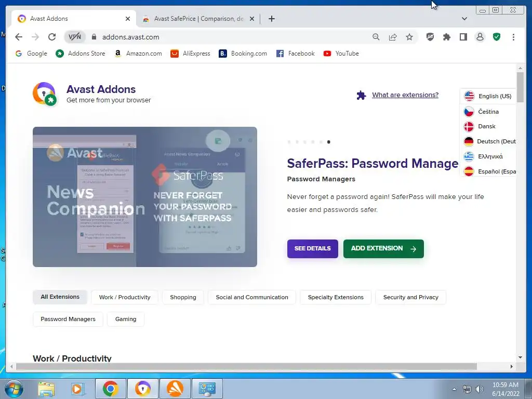Open the Windows Start menu
532x399 pixels.
(x=14, y=389)
